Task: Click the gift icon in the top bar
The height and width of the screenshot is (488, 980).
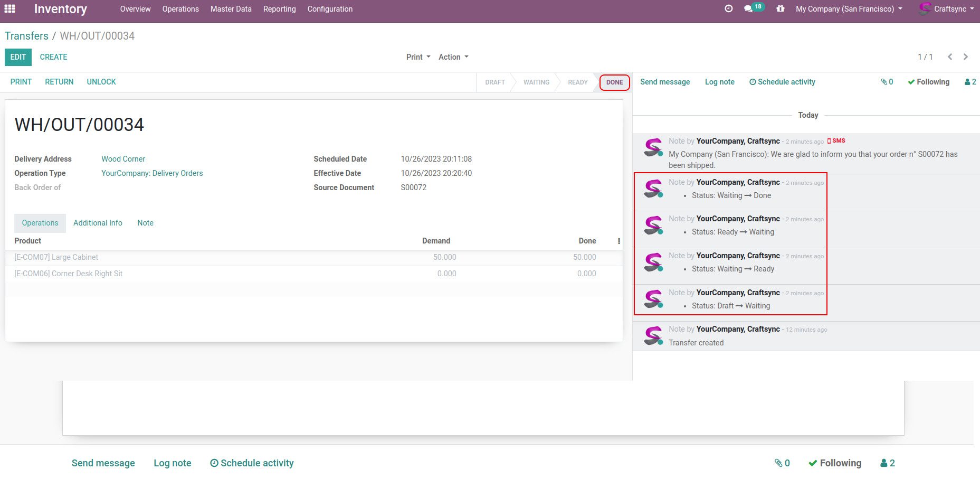Action: pyautogui.click(x=780, y=9)
